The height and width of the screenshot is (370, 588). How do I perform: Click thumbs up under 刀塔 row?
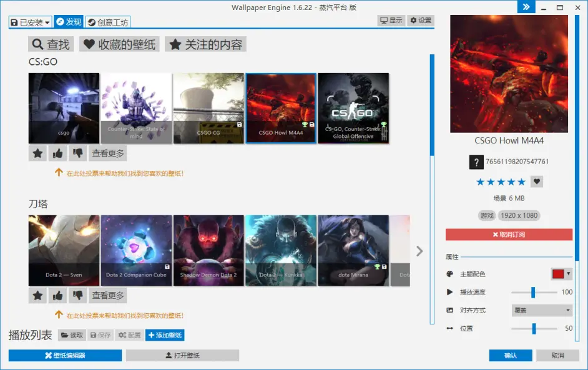(58, 295)
